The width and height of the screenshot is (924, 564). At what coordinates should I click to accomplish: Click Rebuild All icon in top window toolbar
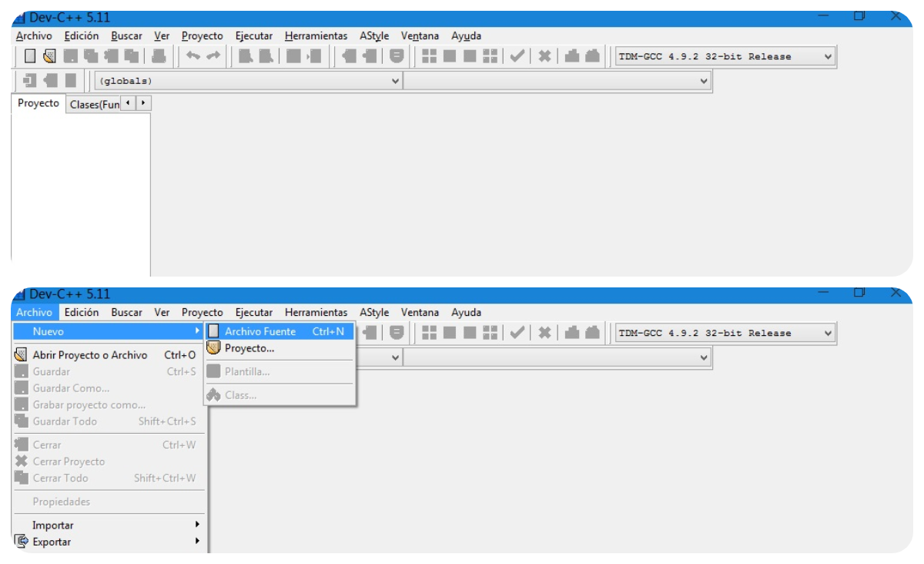pos(490,56)
